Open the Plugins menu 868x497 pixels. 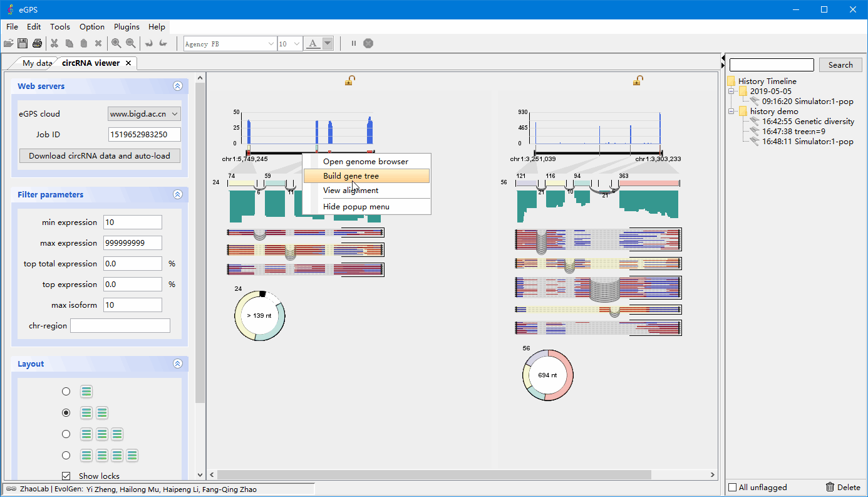(x=127, y=26)
